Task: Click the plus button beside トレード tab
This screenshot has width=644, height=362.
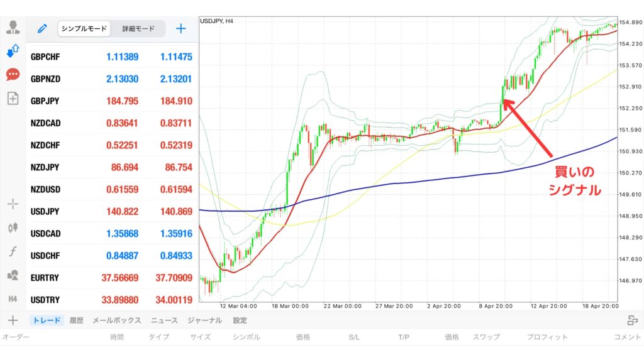Action: [x=13, y=321]
